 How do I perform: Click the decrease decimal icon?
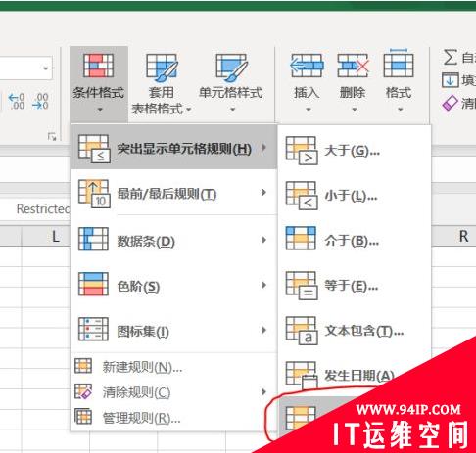(x=40, y=101)
